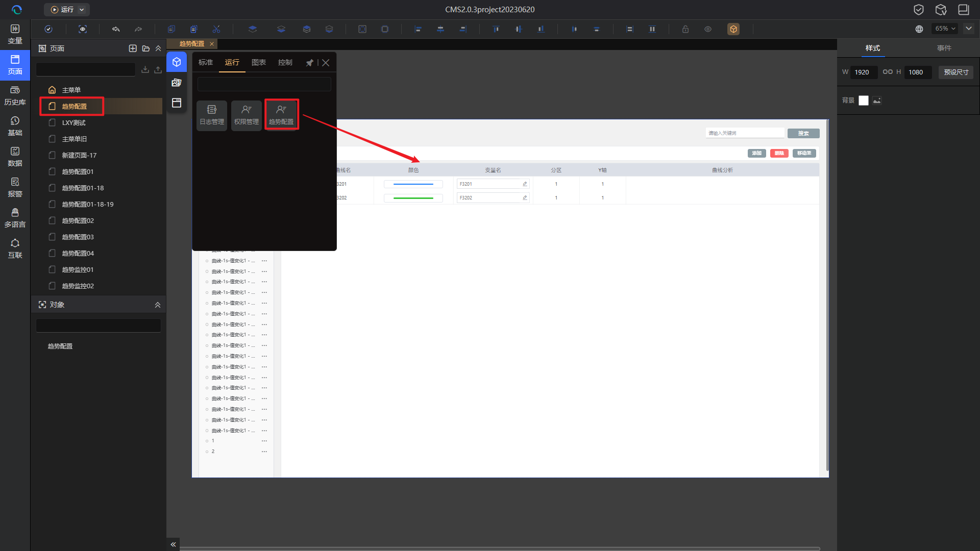Open the image library panel icon
The width and height of the screenshot is (980, 551).
point(177,83)
